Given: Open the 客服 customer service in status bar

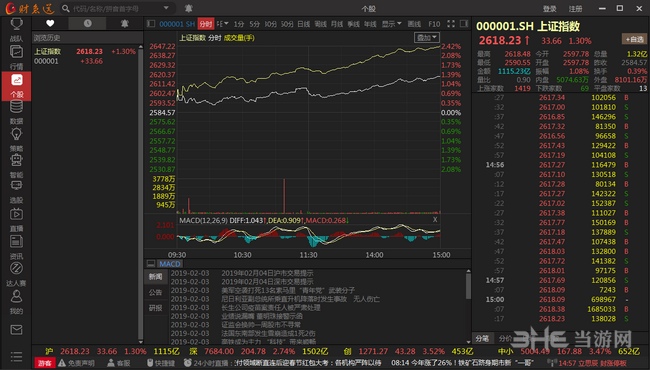Looking at the screenshot, I should [x=119, y=363].
